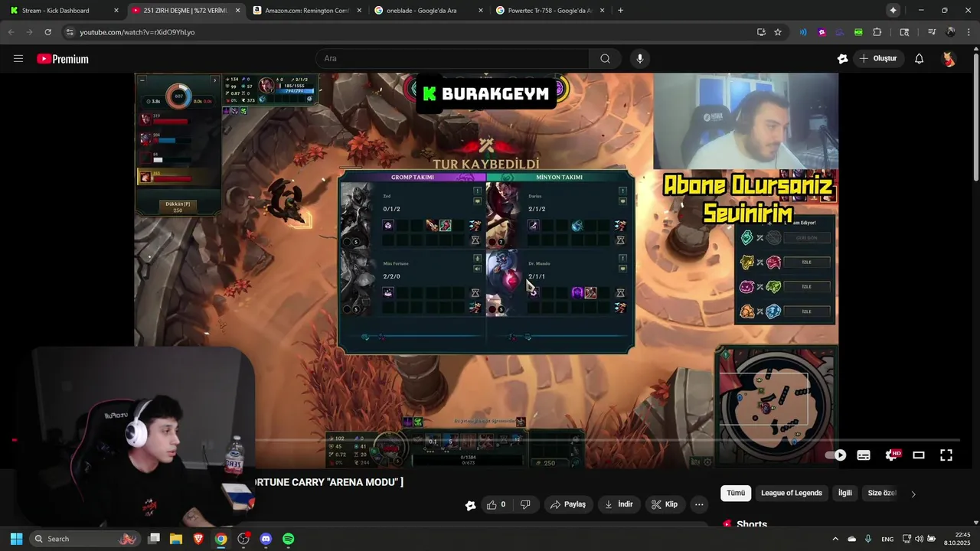Image resolution: width=980 pixels, height=551 pixels.
Task: Open more actions three-dot menu under video
Action: pyautogui.click(x=699, y=504)
